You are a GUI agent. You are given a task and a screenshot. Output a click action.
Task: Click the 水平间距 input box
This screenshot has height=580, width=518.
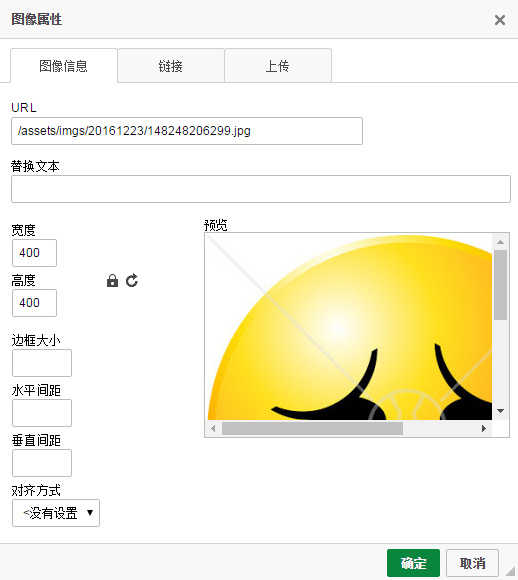tap(42, 413)
